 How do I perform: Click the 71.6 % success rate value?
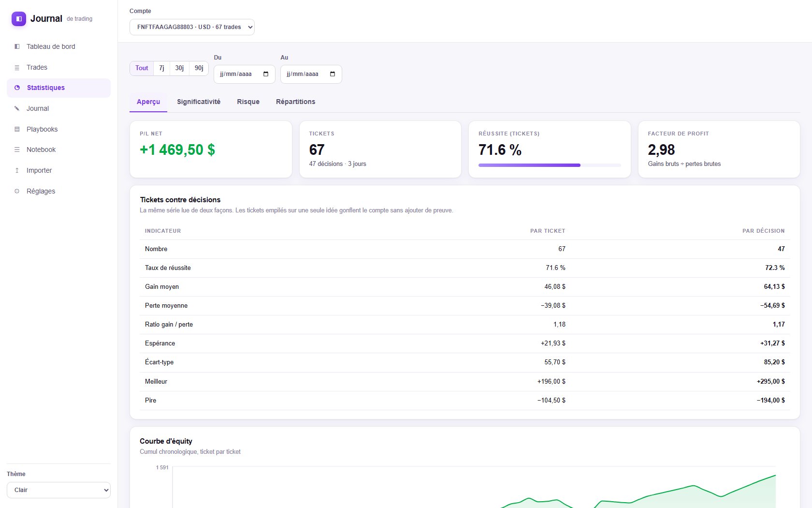click(500, 150)
